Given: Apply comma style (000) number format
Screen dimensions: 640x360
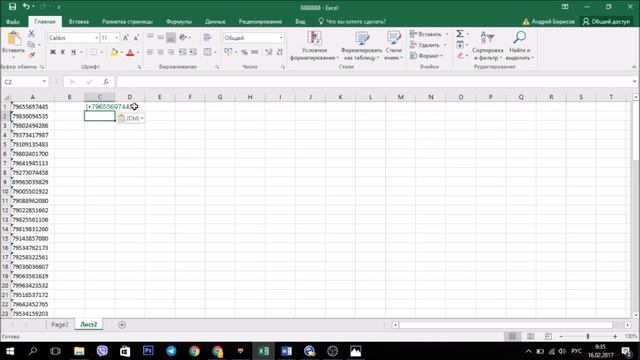Looking at the screenshot, I should coord(255,52).
